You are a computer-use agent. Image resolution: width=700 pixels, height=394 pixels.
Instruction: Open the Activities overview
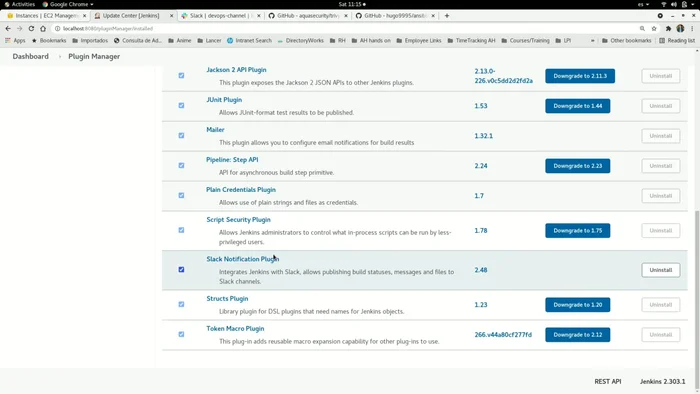pyautogui.click(x=20, y=4)
